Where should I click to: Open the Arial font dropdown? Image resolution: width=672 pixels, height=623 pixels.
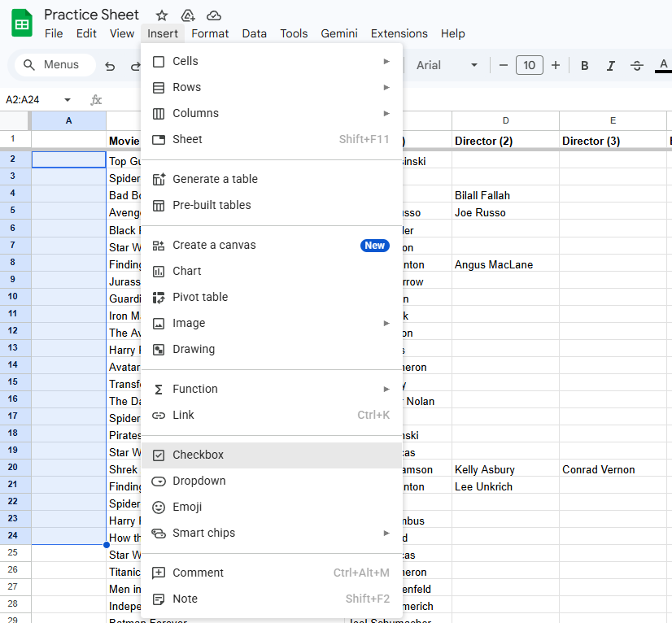(x=446, y=65)
